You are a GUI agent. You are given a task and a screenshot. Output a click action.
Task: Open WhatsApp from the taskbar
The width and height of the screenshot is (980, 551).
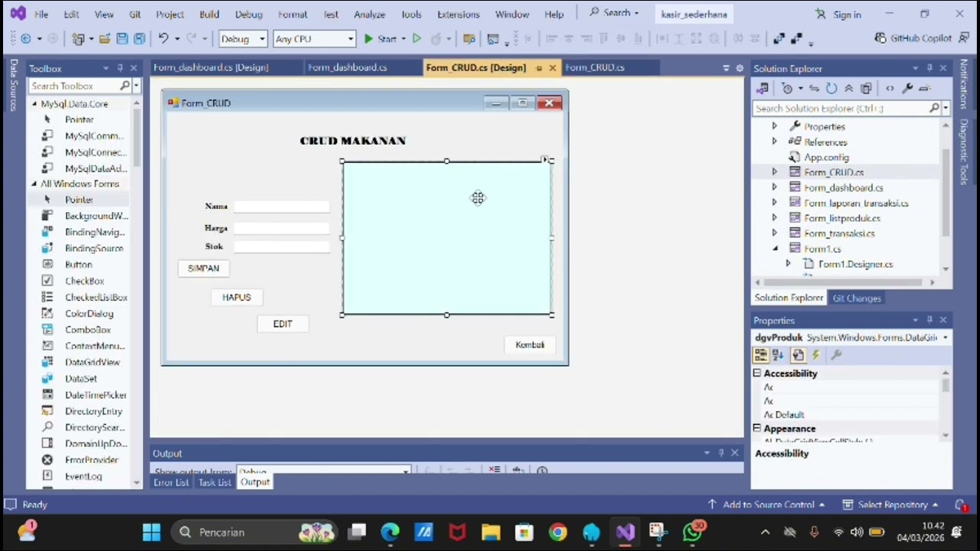click(693, 533)
